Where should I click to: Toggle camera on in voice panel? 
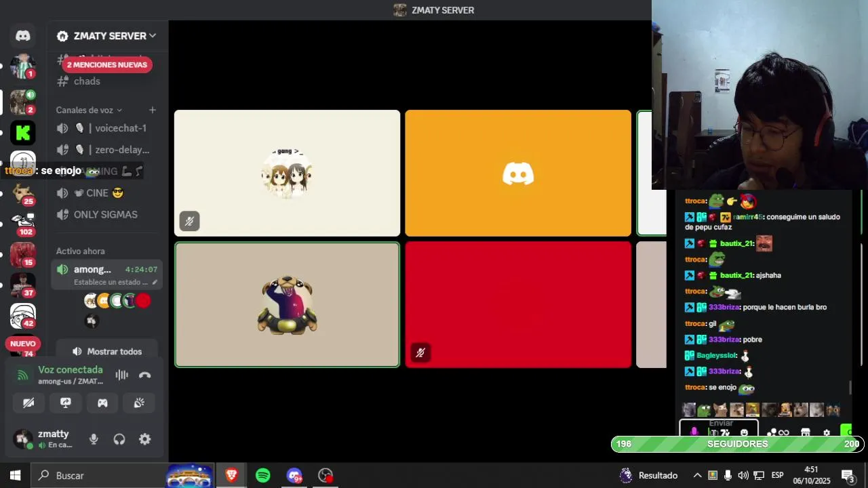tap(28, 403)
